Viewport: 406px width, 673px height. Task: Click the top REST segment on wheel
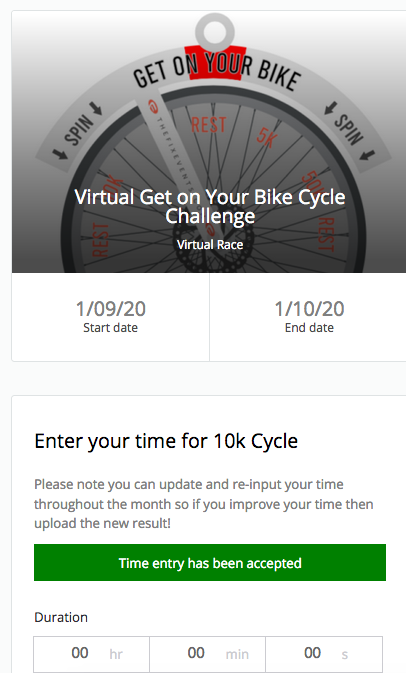[208, 125]
